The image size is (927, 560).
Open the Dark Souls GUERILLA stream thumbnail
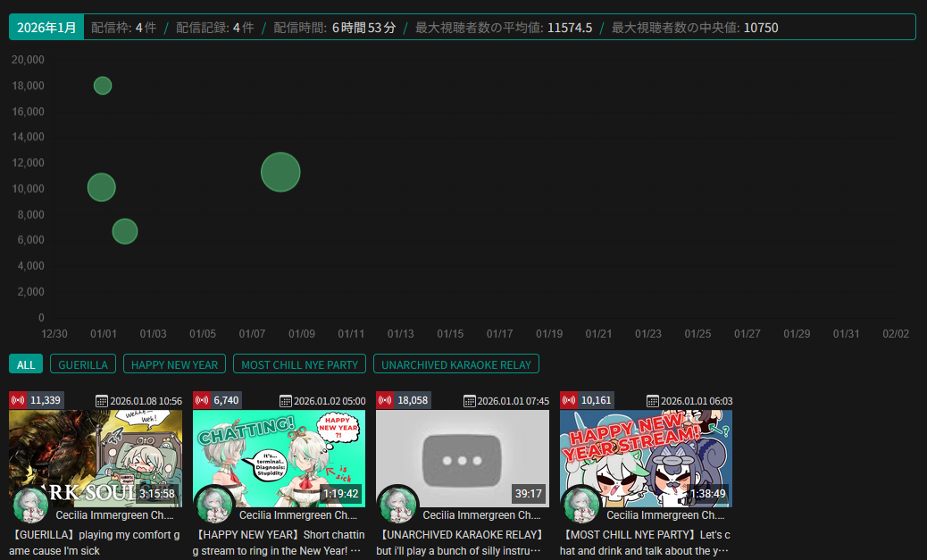[x=96, y=458]
